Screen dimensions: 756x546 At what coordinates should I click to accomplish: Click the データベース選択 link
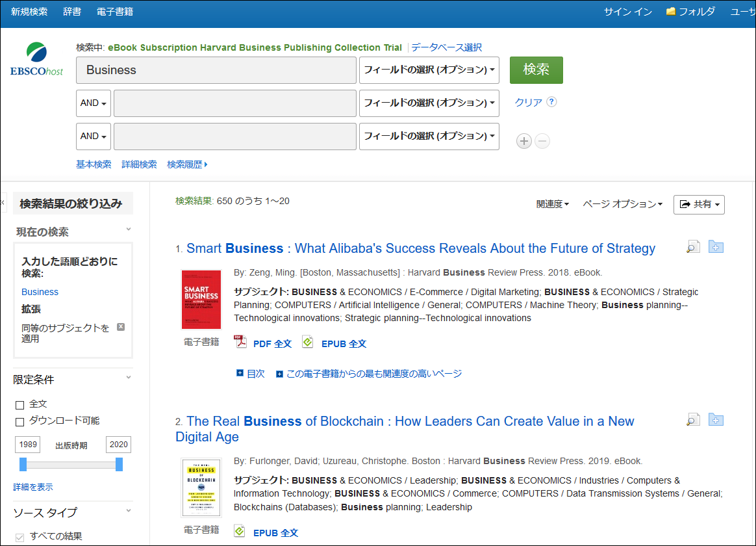pos(446,47)
